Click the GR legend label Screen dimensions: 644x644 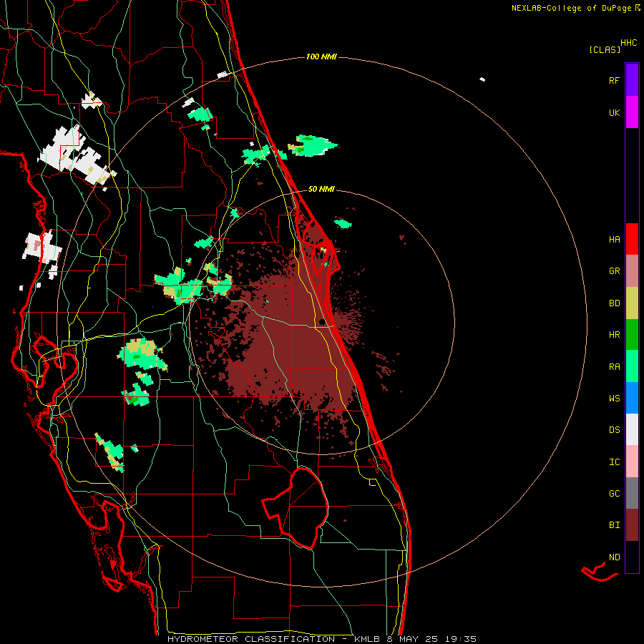614,271
